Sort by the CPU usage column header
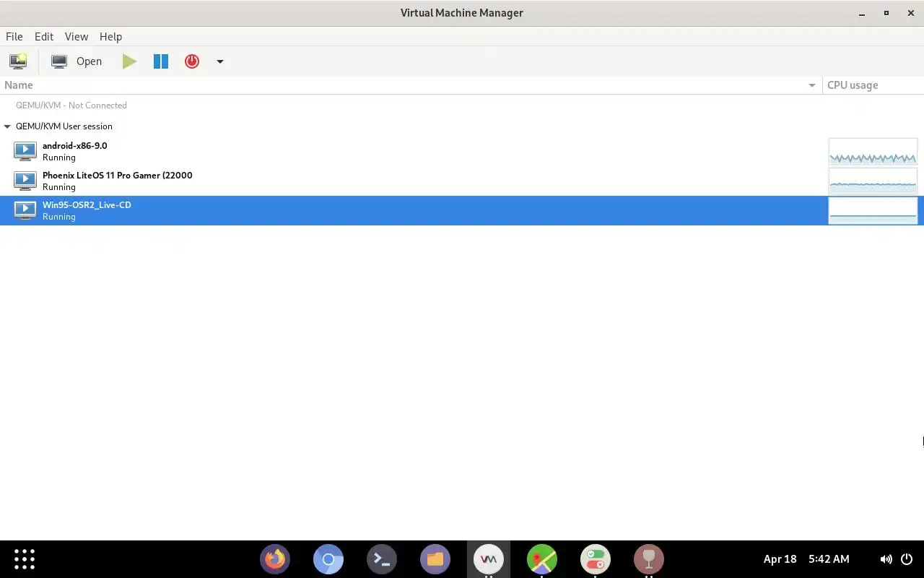This screenshot has height=578, width=924. [x=873, y=85]
